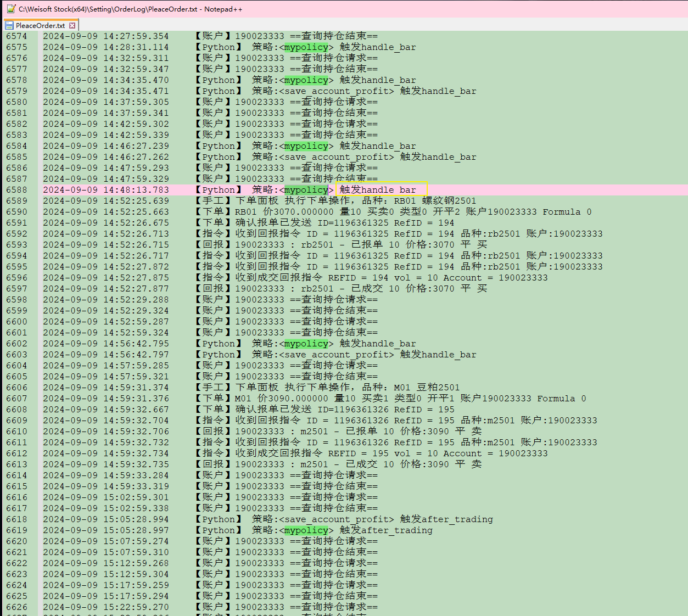This screenshot has width=688, height=616.
Task: Close the PleaceOrder.txt tab
Action: 72,25
